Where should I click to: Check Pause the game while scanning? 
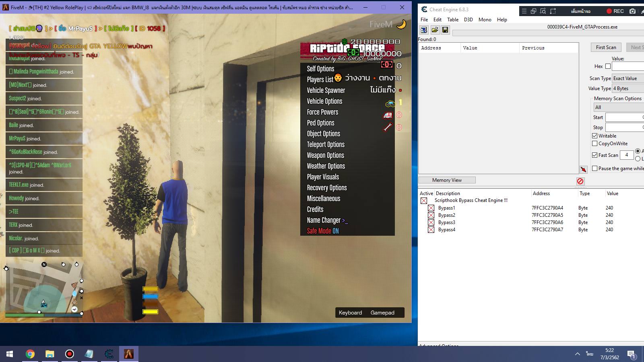(x=595, y=169)
